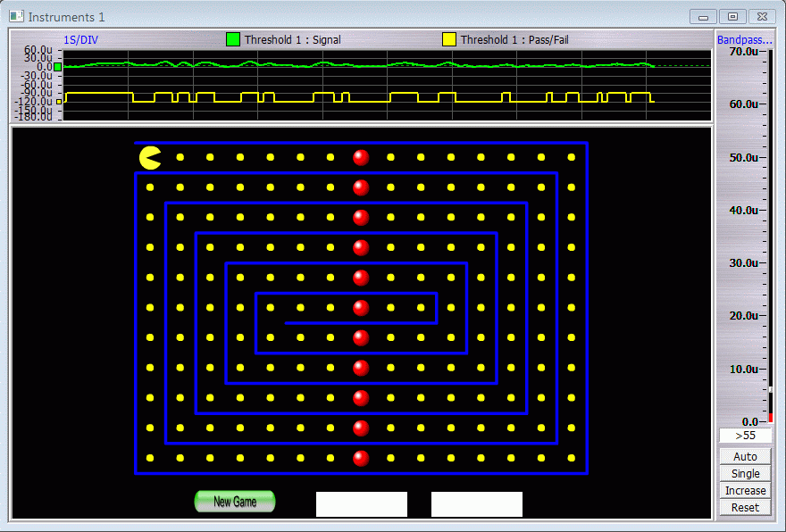Minimize the Instruments 1 window
This screenshot has width=786, height=532.
coord(703,17)
